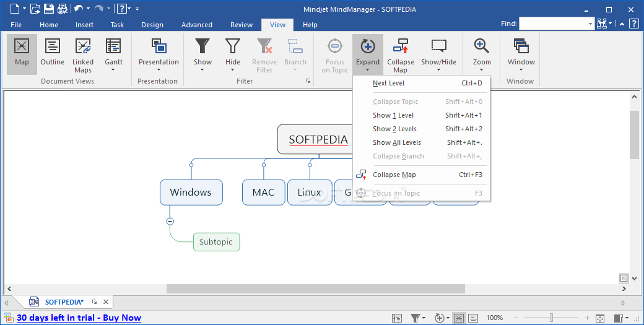Screen dimensions: 644x325
Task: Click the 100% zoom level
Action: [x=495, y=318]
